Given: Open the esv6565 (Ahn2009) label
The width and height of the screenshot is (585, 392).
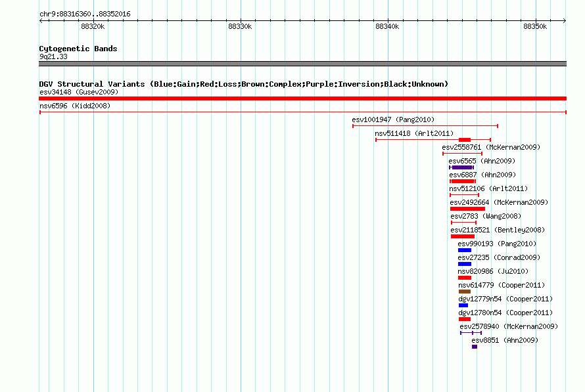Looking at the screenshot, I should click(x=482, y=161).
